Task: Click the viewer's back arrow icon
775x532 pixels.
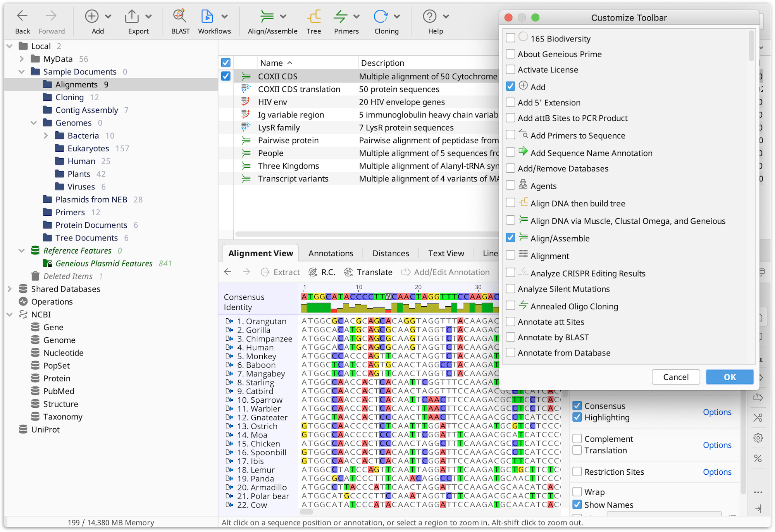Action: click(228, 272)
